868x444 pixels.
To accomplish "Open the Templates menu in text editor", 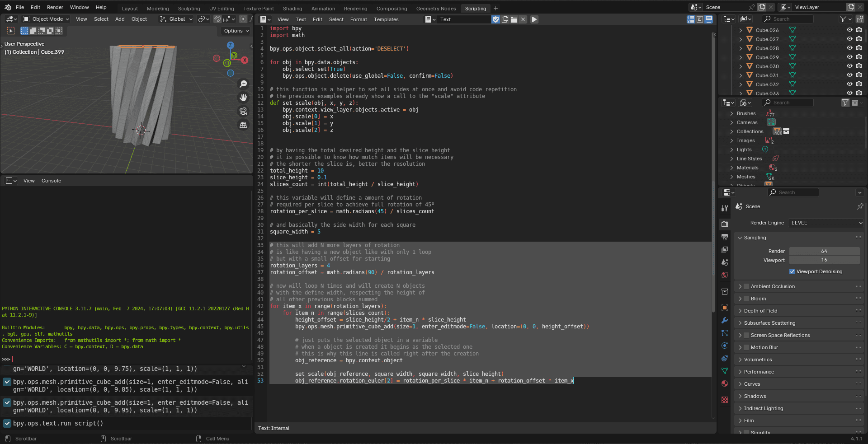I will point(386,19).
